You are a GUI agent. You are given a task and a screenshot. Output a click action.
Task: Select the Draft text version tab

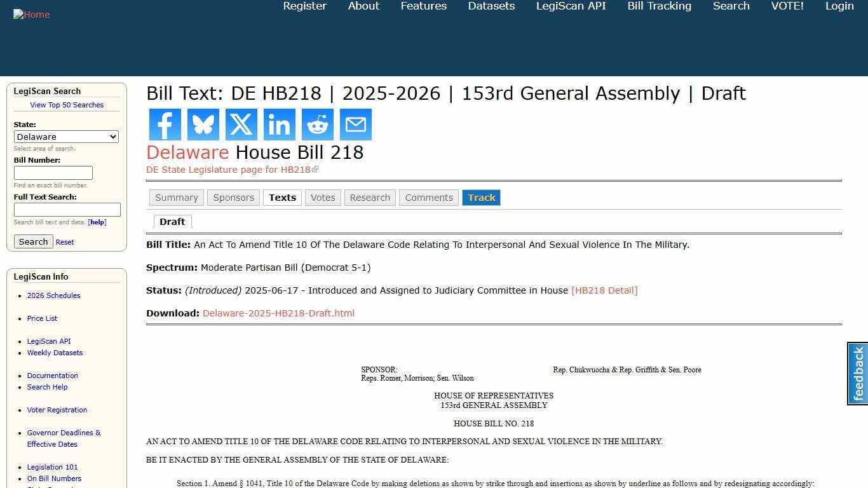click(x=172, y=221)
